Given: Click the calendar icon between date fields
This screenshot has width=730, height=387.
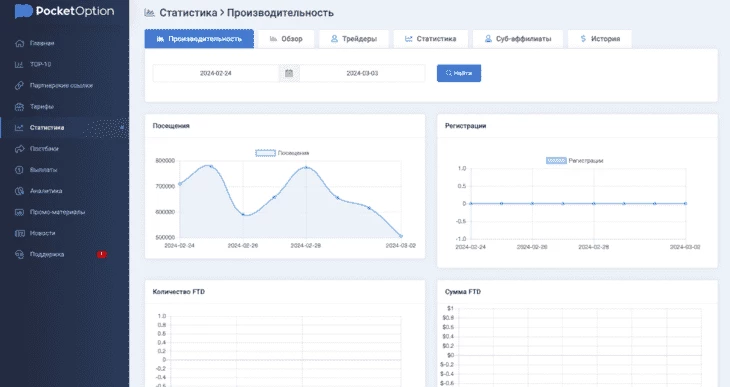Looking at the screenshot, I should [289, 73].
